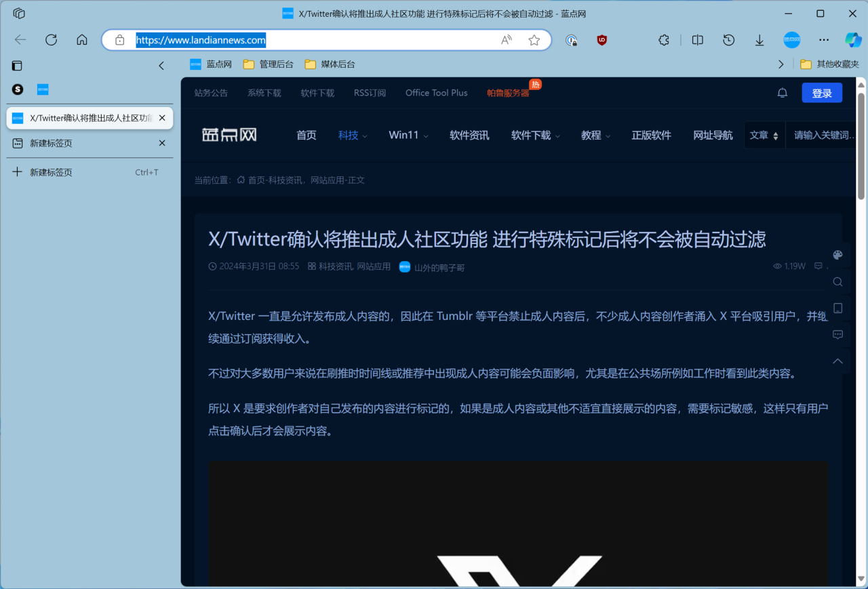Toggle the vertical tabs pane icon
868x589 pixels.
point(17,66)
